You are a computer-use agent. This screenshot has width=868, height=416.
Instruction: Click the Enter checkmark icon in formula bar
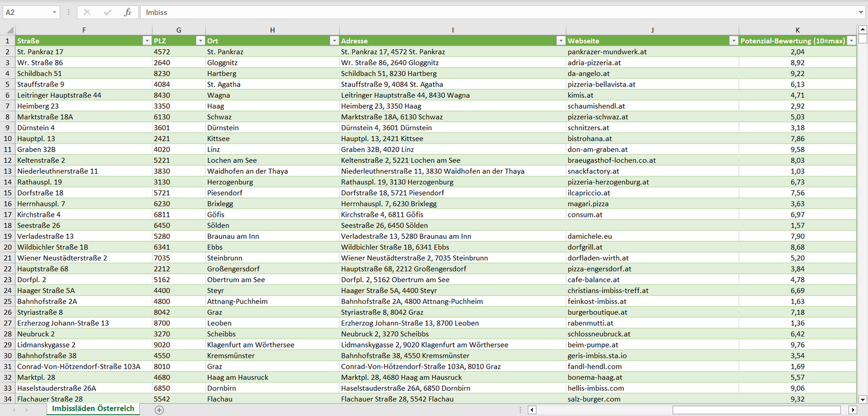pyautogui.click(x=108, y=12)
